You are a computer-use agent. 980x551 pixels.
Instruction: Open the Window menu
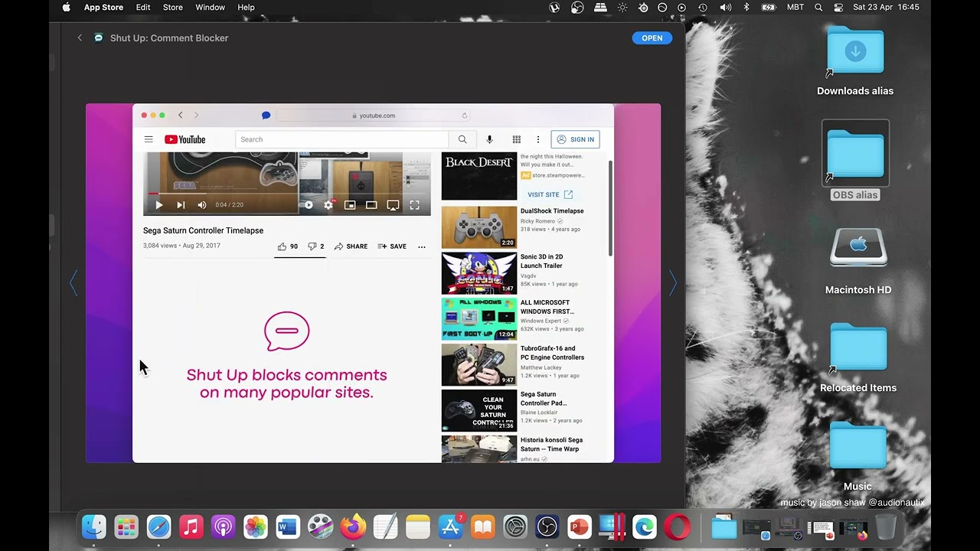210,8
